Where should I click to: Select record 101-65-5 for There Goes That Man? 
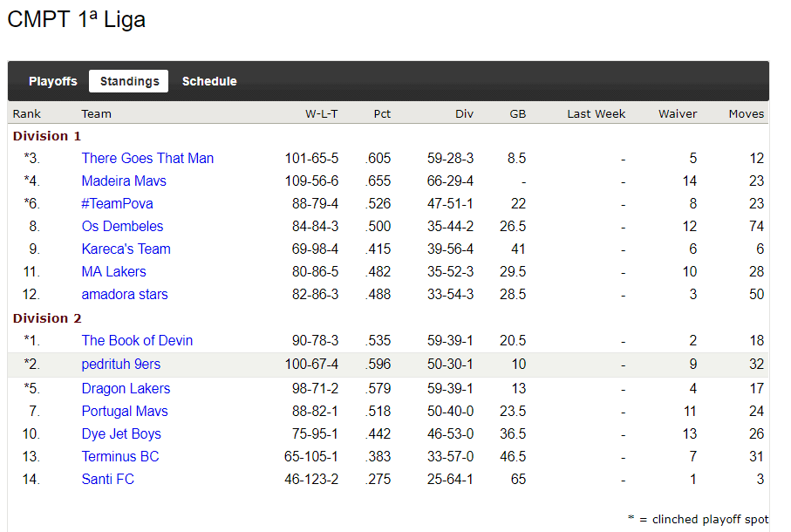pos(311,159)
